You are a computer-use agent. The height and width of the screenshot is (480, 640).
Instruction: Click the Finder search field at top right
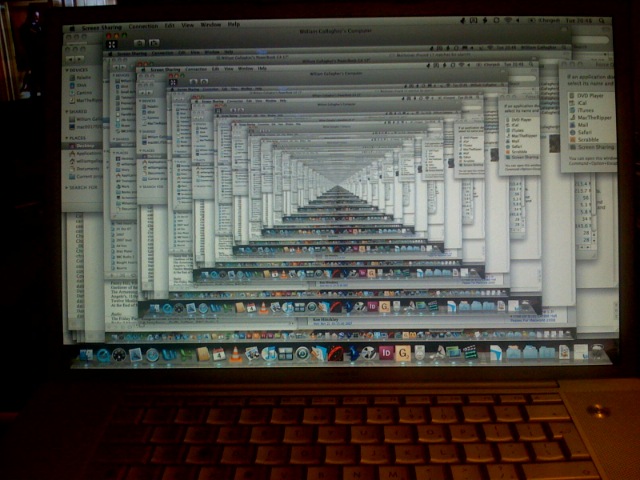click(x=590, y=40)
